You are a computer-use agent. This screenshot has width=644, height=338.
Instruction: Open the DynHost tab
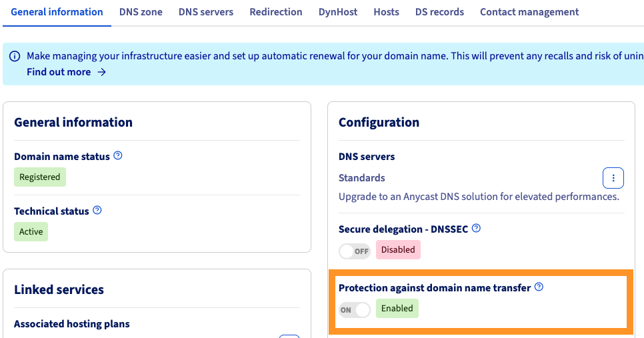(338, 12)
